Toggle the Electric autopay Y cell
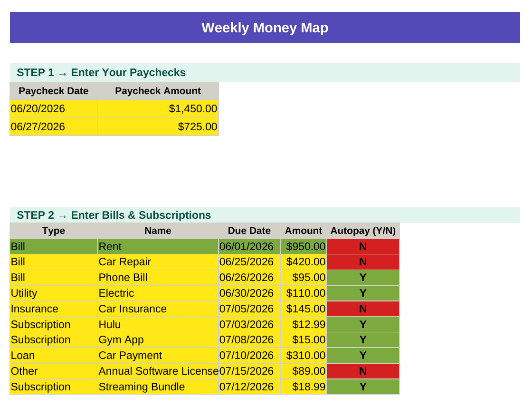Viewport: 532px width, 407px height. 363,293
